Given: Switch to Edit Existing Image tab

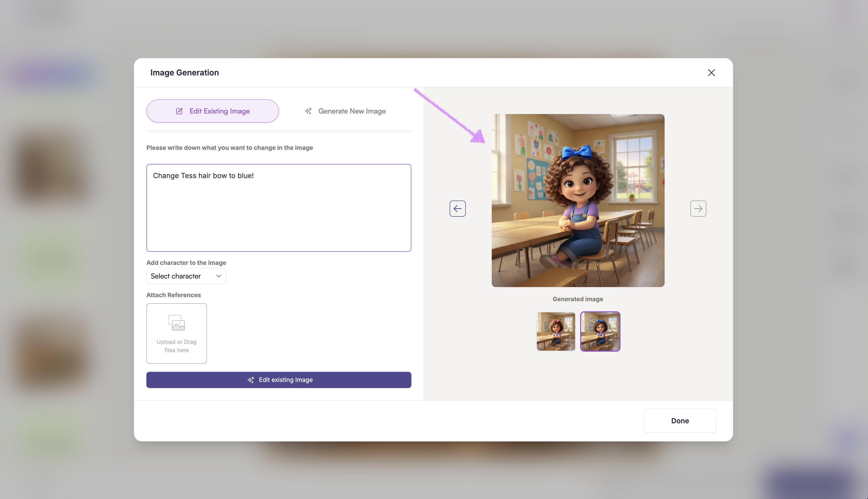Looking at the screenshot, I should (x=219, y=111).
